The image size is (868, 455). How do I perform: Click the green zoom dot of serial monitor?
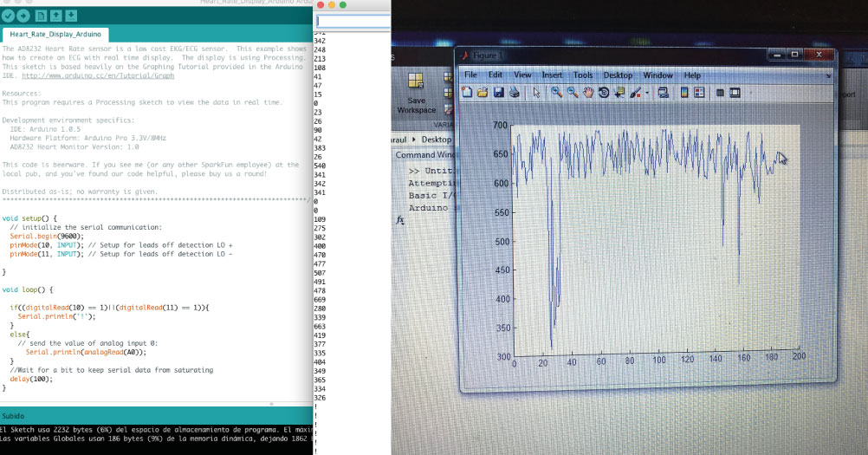[x=343, y=5]
